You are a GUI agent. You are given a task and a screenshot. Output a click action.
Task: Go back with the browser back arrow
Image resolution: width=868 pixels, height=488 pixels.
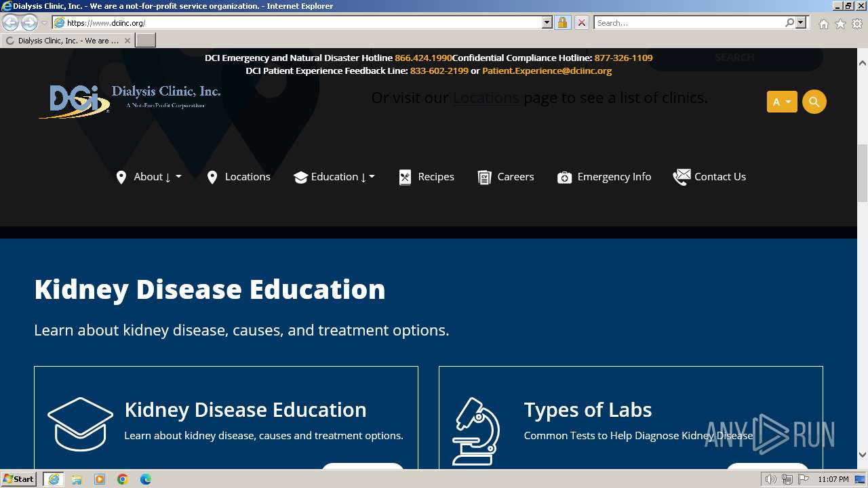tap(11, 22)
